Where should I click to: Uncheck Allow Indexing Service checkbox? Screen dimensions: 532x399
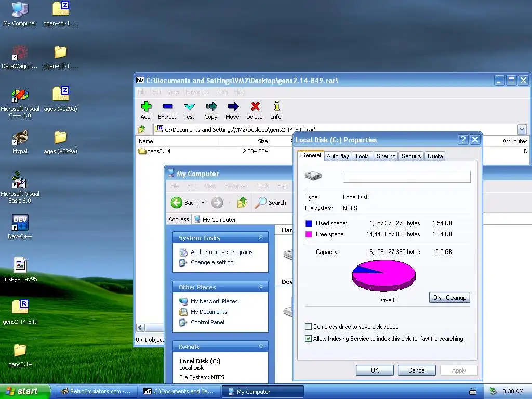coord(308,339)
